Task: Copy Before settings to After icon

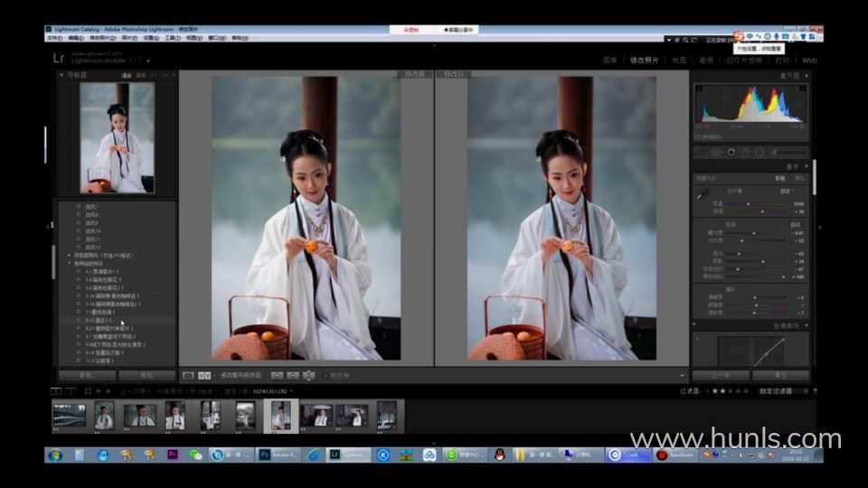Action: tap(277, 376)
